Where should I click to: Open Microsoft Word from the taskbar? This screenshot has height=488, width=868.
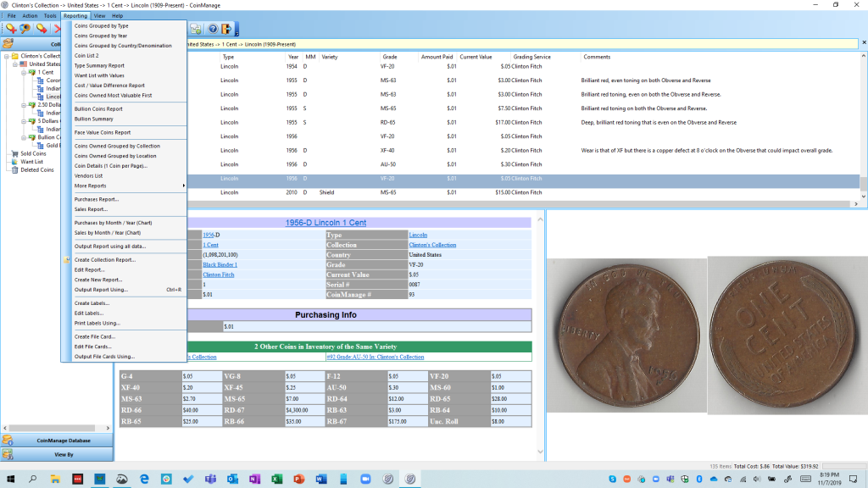tap(321, 480)
